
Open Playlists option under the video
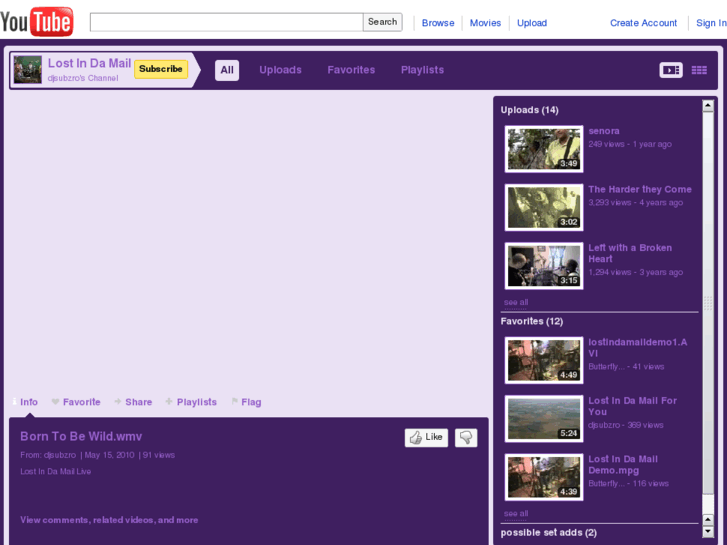191,402
